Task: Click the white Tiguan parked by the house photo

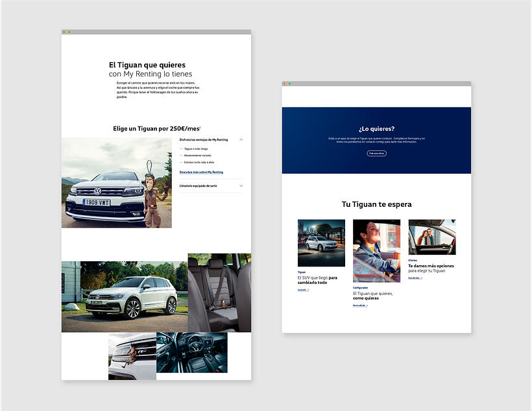Action: pyautogui.click(x=125, y=297)
